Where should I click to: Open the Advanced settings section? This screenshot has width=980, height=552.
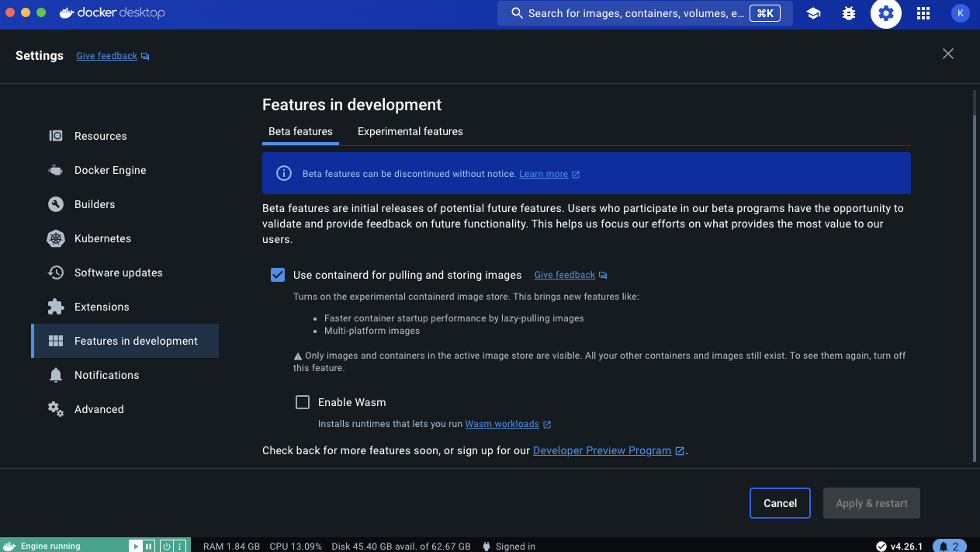[x=125, y=409]
